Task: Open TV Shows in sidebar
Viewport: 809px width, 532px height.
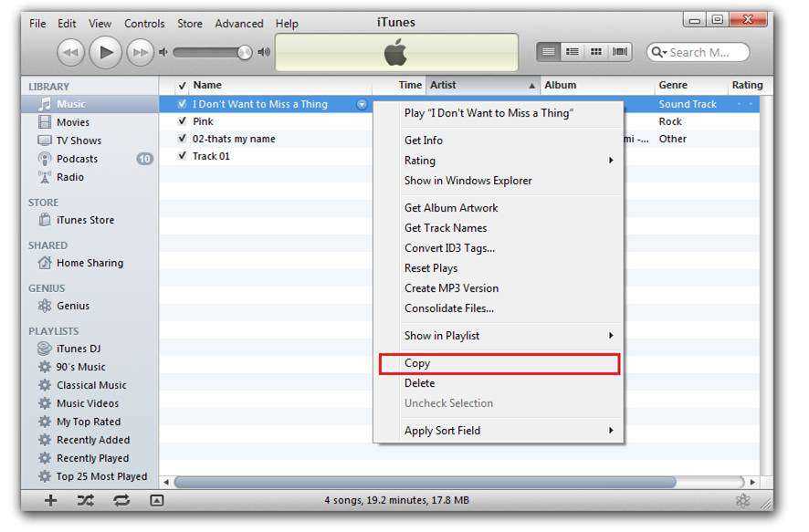Action: (x=89, y=141)
